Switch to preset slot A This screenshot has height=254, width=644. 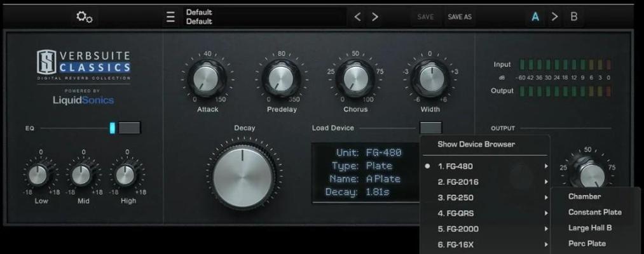(535, 17)
